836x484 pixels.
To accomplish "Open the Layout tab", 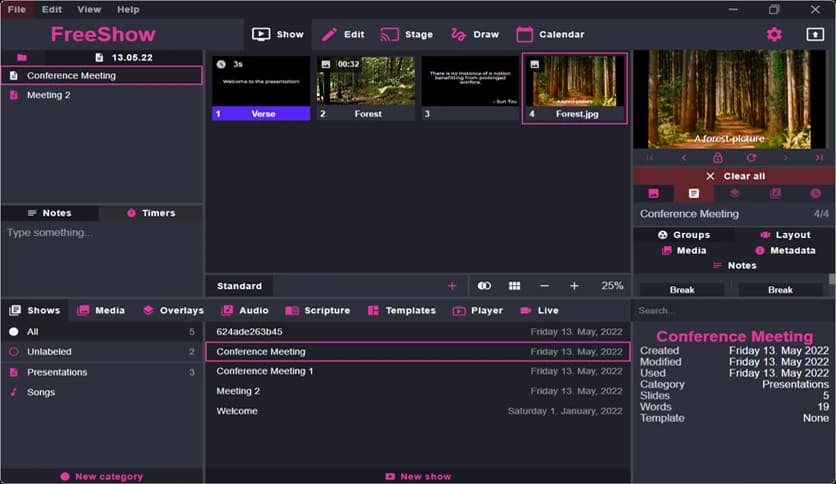I will [x=785, y=235].
